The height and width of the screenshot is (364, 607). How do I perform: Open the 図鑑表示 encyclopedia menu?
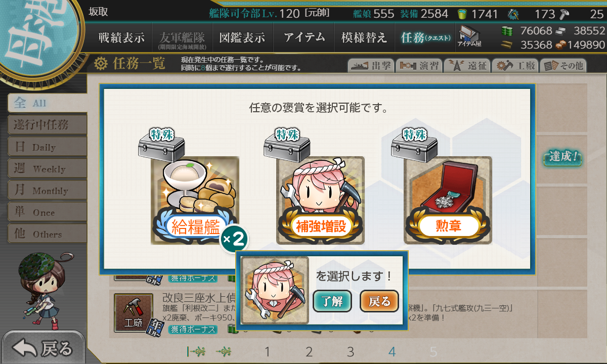point(242,37)
